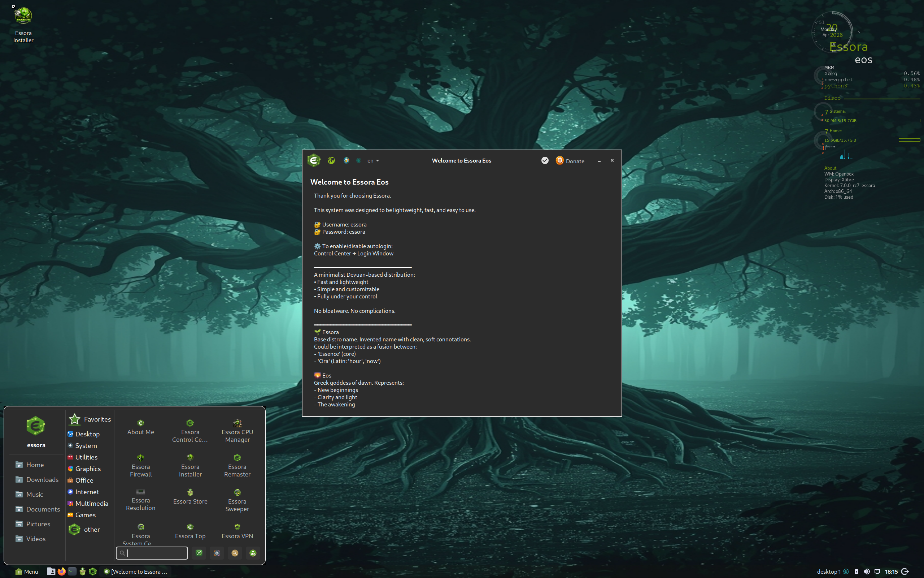Viewport: 924px width, 578px height.
Task: Launch Essora Resolution tool
Action: 140,500
